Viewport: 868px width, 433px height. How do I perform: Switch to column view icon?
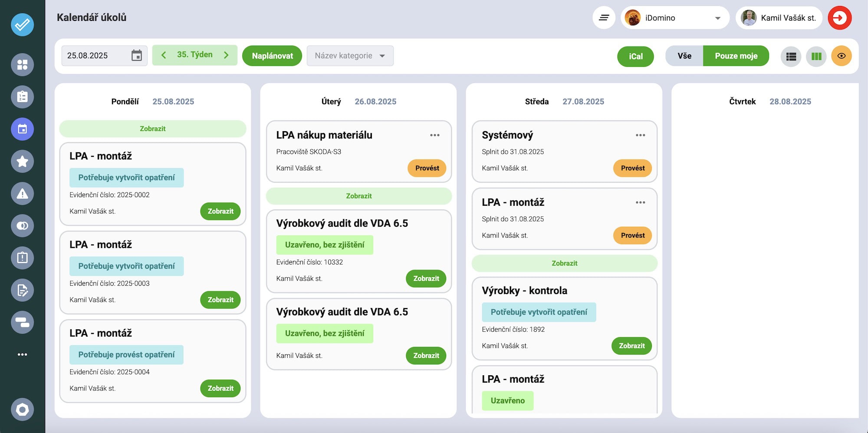point(816,56)
